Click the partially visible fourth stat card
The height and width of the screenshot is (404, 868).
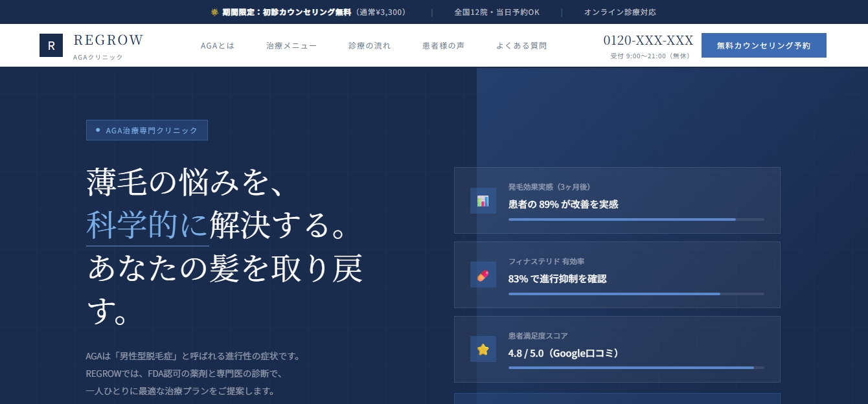(617, 399)
